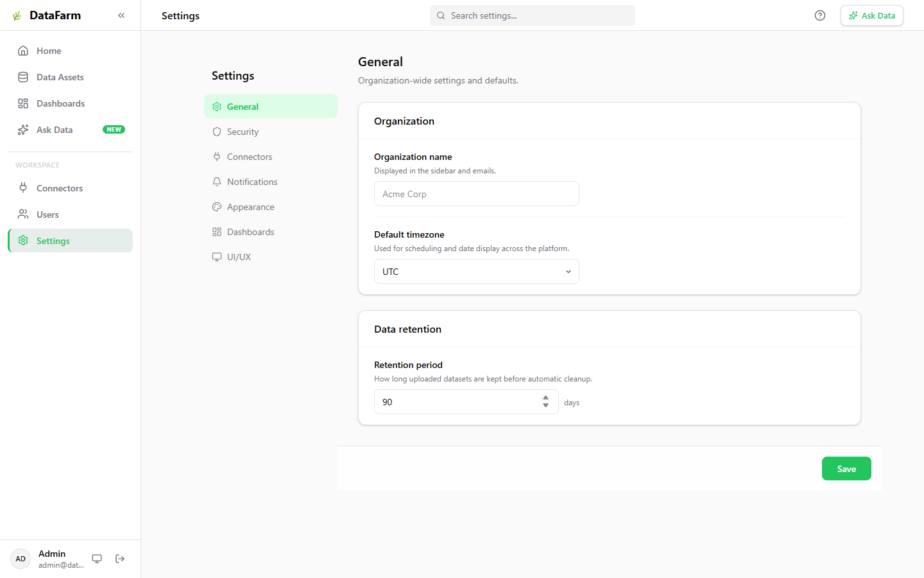Select the Ask Data sparkle icon in sidebar
This screenshot has height=578, width=924.
(22, 129)
